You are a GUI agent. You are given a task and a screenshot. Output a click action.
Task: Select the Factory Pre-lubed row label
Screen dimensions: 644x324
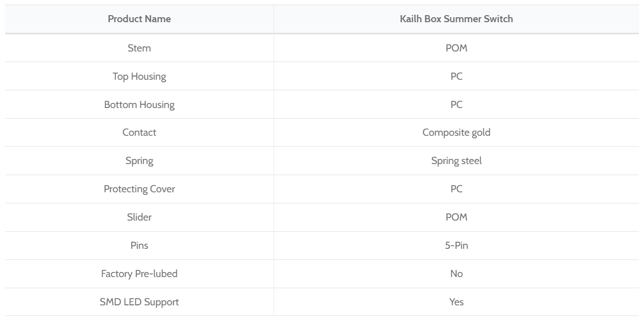coord(139,274)
